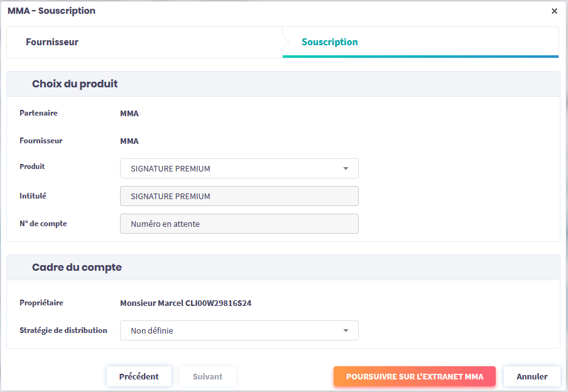Click Poursuivre sur l'extranet MMA
Viewport: 568px width, 392px height.
[414, 376]
